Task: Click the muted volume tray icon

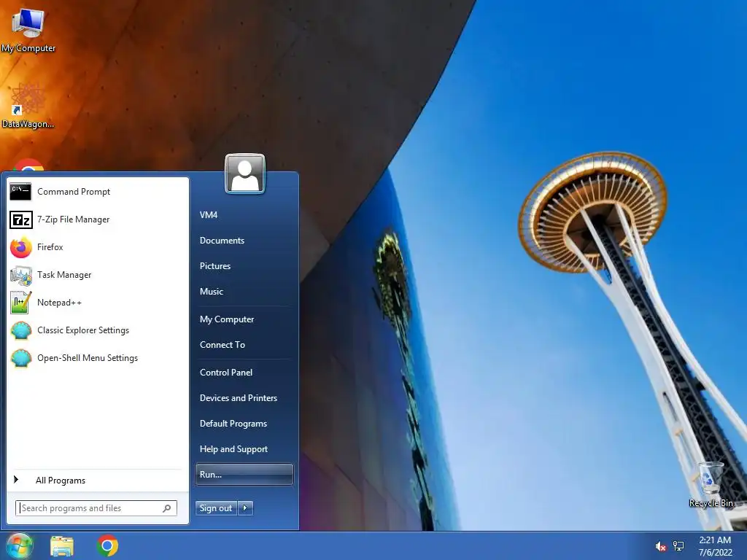Action: tap(660, 546)
